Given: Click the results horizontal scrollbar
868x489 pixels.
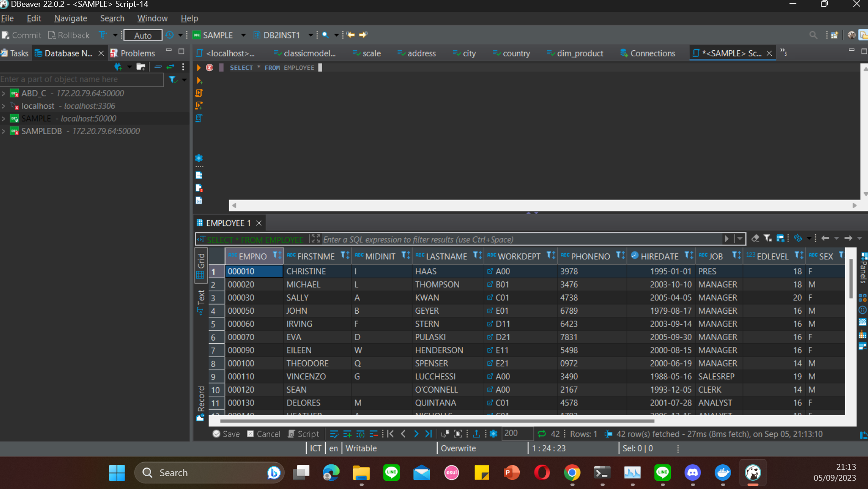Looking at the screenshot, I should tap(437, 421).
